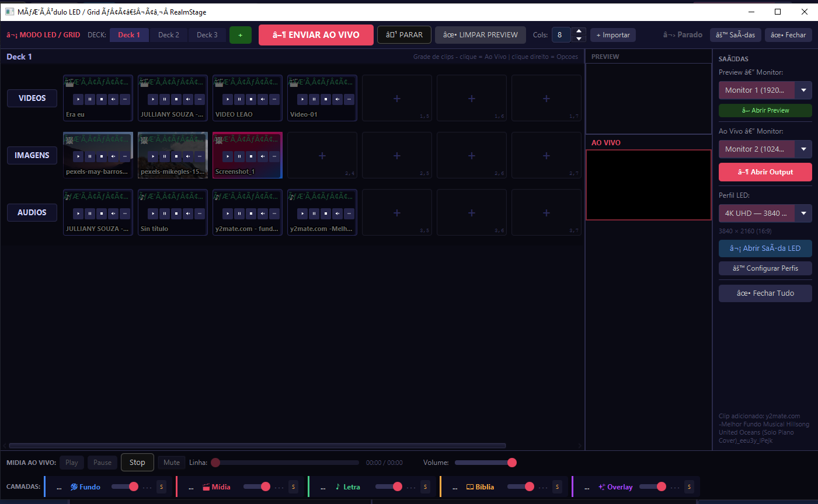The width and height of the screenshot is (818, 504).
Task: Toggle solo S on Bíblia layer
Action: (558, 487)
